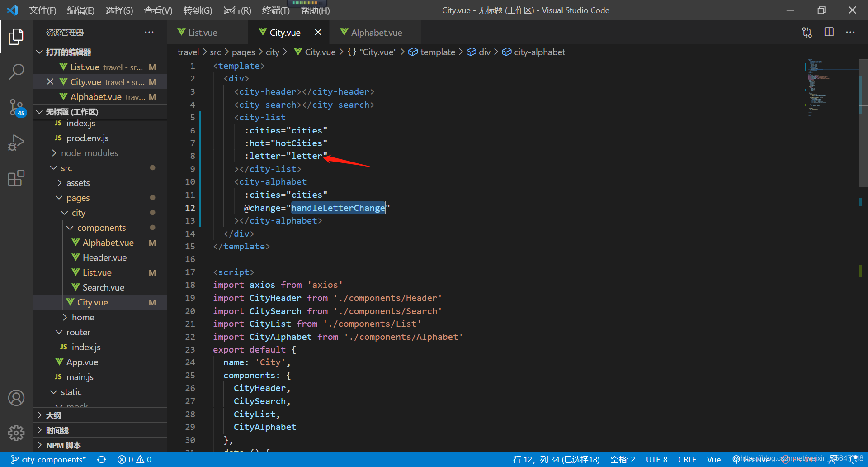
Task: Collapse the components folder
Action: click(x=99, y=228)
